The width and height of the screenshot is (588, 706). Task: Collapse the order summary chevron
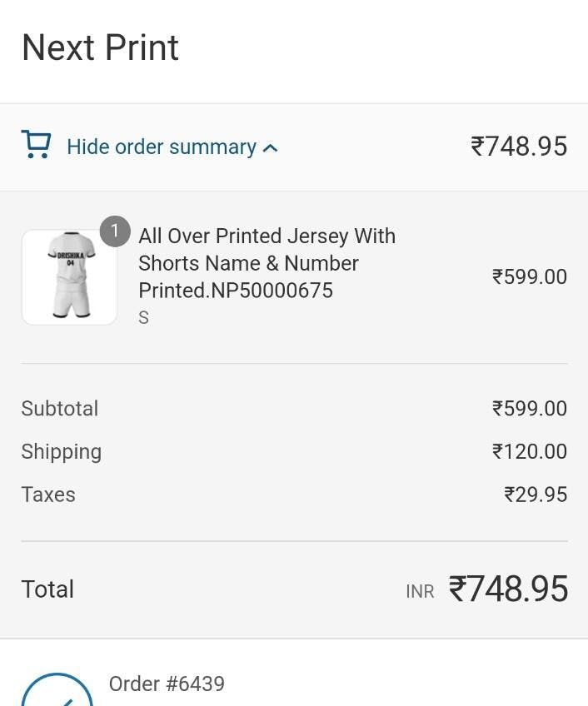(x=270, y=148)
